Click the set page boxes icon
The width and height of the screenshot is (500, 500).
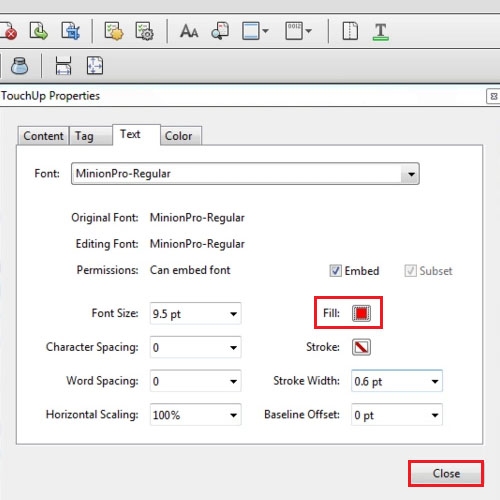(95, 65)
